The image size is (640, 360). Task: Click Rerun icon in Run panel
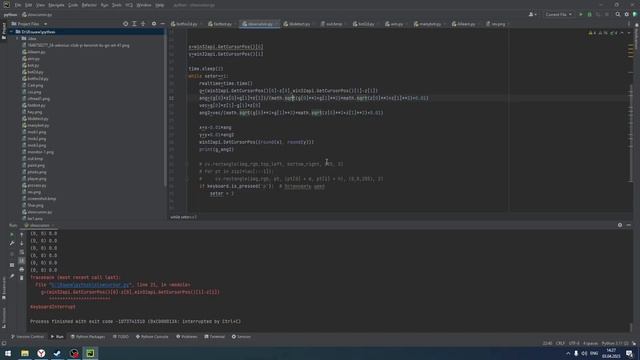pos(12,234)
